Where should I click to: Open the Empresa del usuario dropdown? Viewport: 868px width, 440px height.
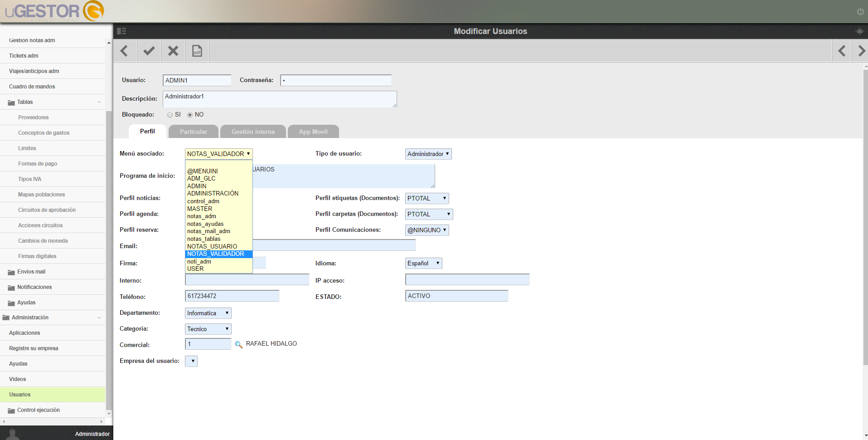[191, 361]
